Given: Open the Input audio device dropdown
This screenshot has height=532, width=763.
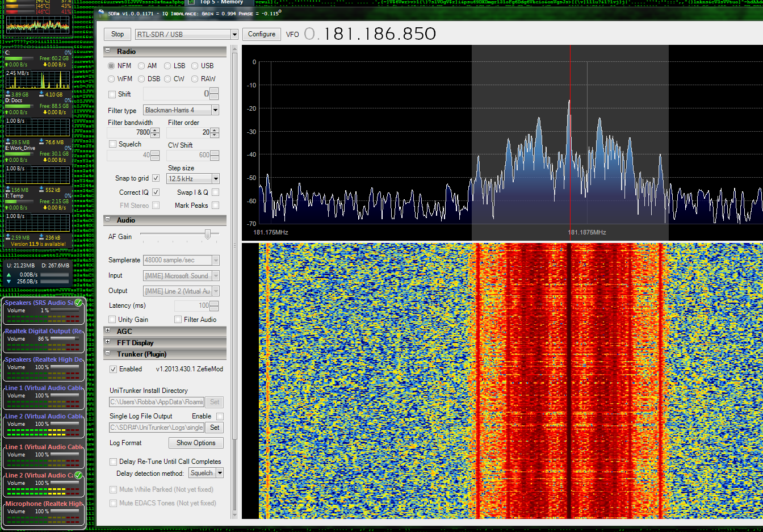Looking at the screenshot, I should pos(215,276).
